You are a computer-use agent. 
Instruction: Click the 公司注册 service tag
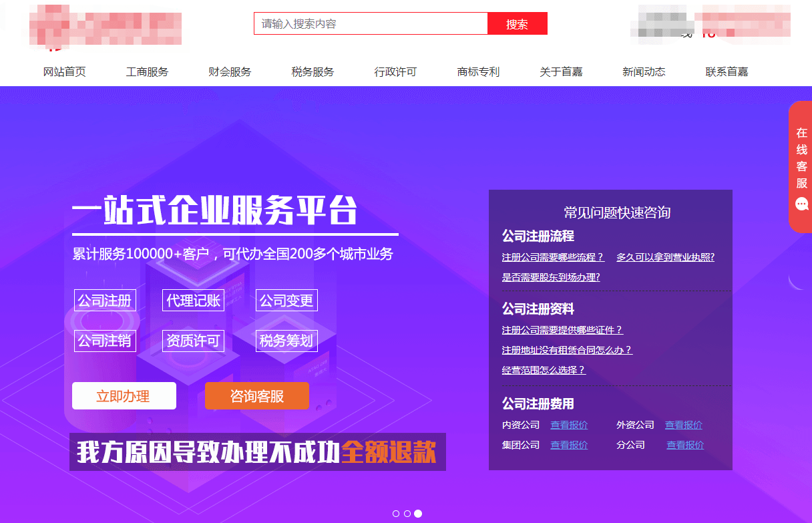pos(105,301)
